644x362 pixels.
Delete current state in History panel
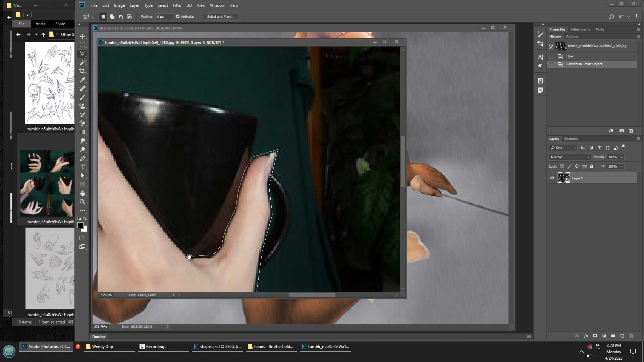(631, 131)
